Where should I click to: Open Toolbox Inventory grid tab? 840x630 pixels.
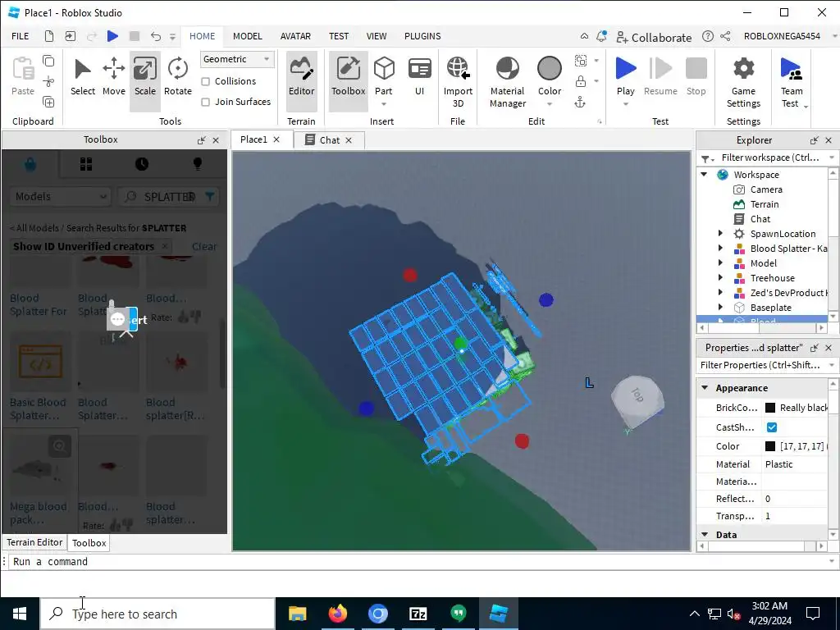(x=86, y=164)
